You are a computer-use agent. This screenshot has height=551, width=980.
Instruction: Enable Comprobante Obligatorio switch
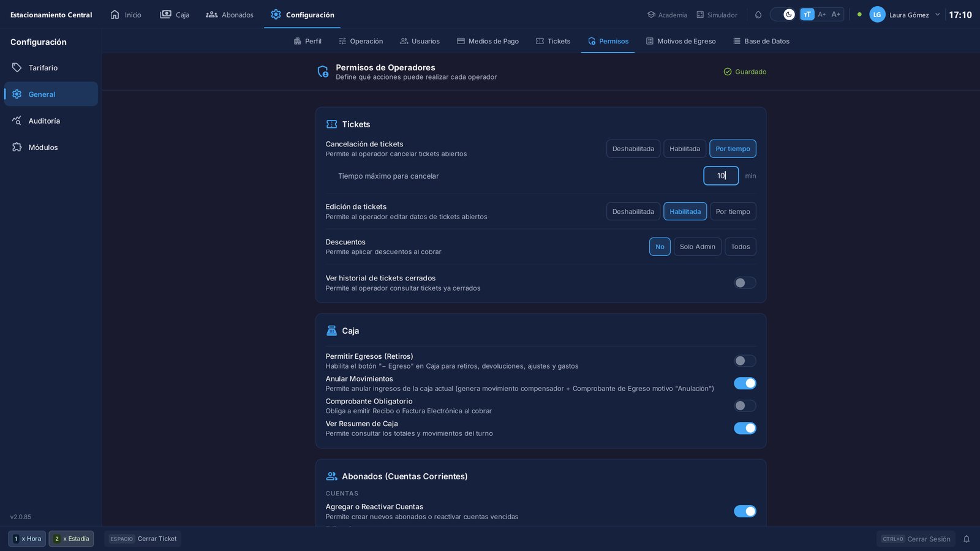point(745,406)
